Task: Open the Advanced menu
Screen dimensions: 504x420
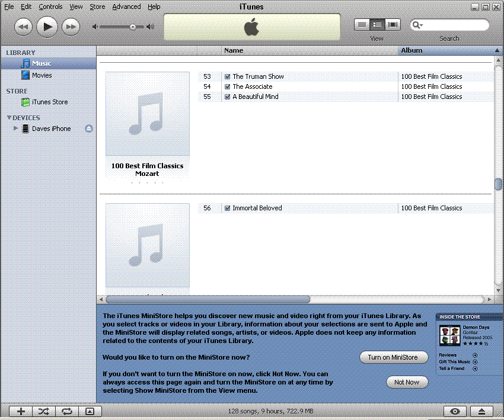Action: pyautogui.click(x=126, y=7)
